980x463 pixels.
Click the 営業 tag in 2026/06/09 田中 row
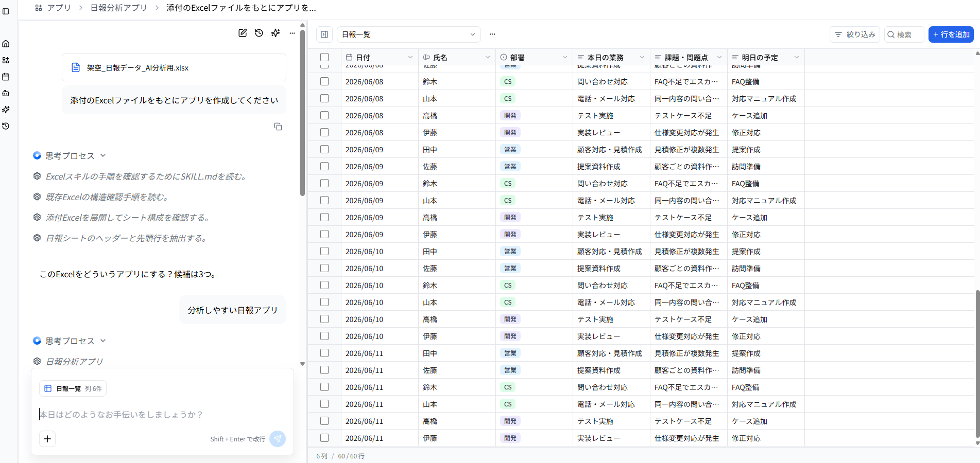coord(510,149)
